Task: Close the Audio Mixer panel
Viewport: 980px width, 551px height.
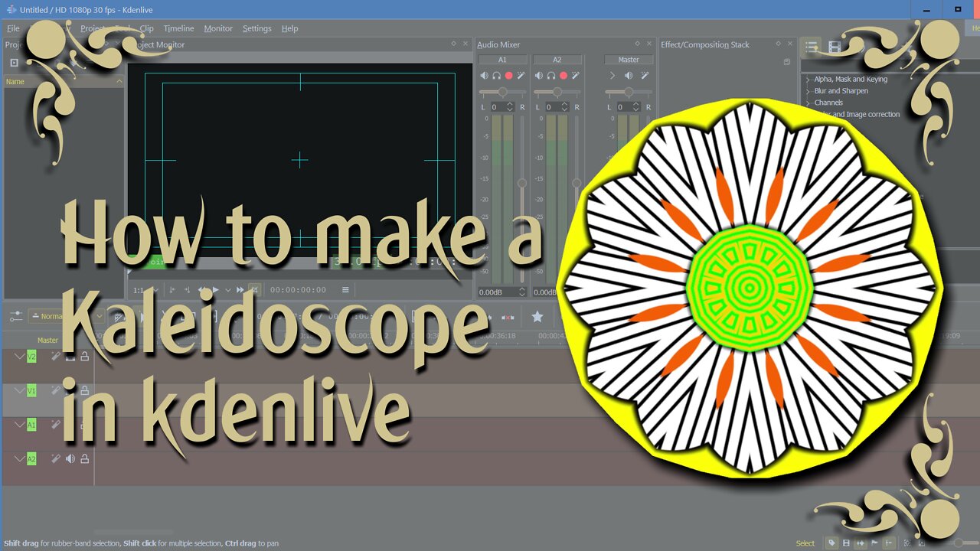Action: (x=649, y=44)
